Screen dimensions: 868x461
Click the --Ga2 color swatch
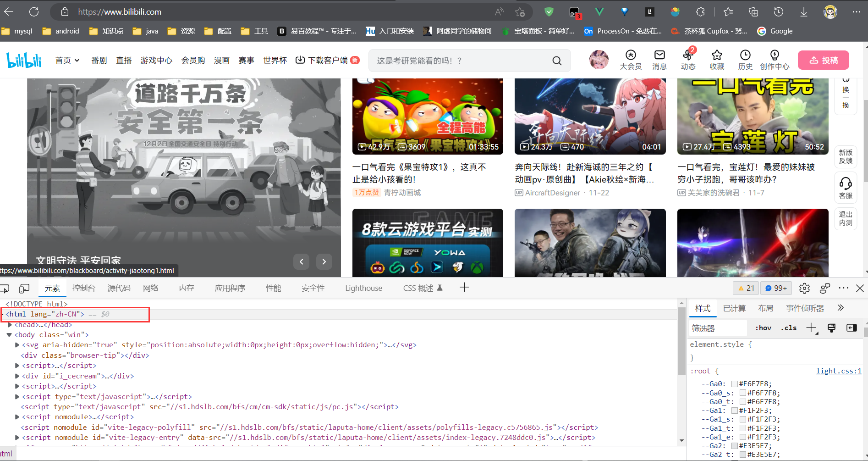coord(735,446)
